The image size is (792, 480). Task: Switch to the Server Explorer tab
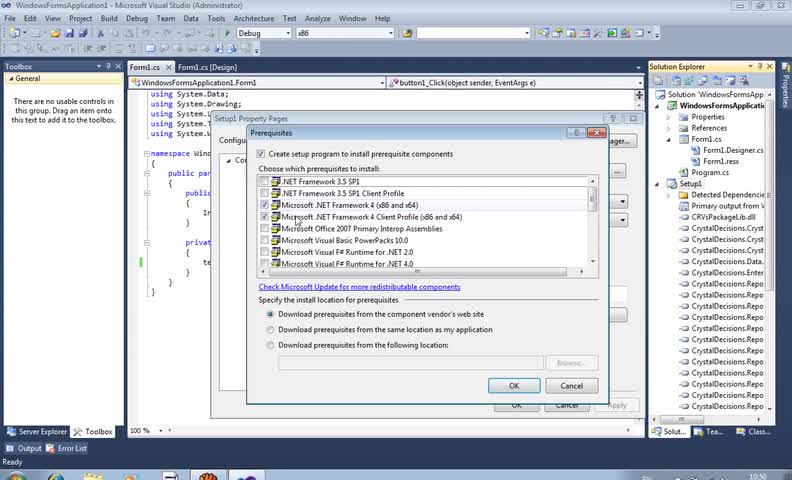(x=37, y=432)
